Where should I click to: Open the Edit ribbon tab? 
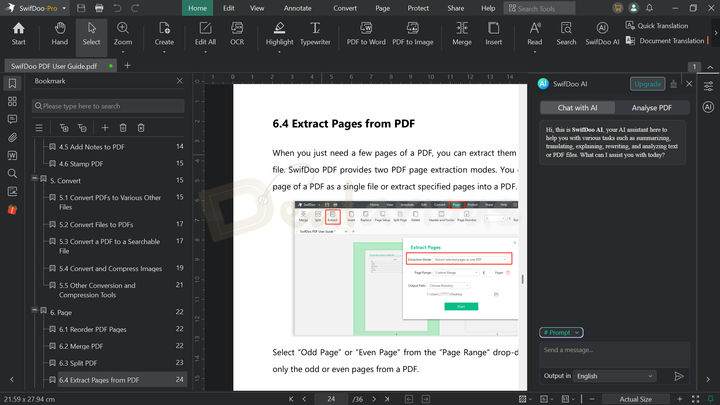click(229, 8)
